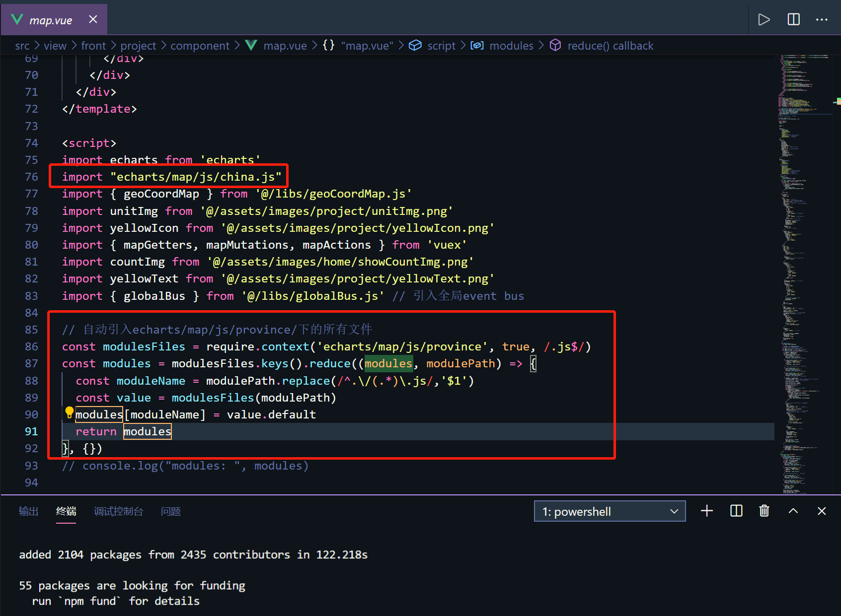Switch to the 问题 panel tab

click(171, 511)
